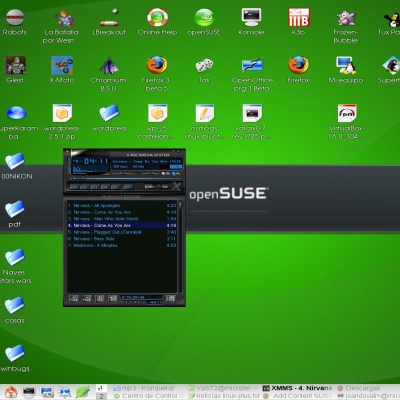Switch to YaST2 taskbar window entry
The image size is (400, 400).
pos(224,388)
